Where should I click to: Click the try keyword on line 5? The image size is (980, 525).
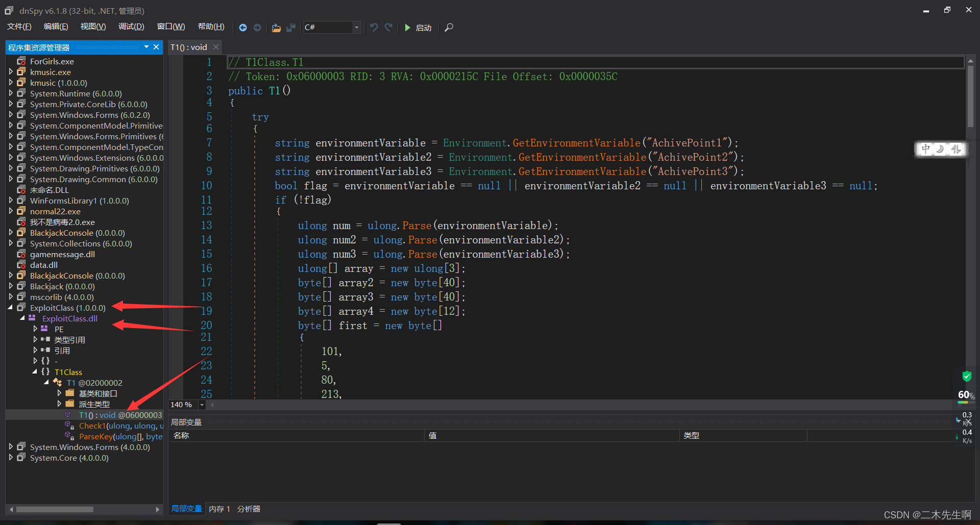tap(260, 117)
